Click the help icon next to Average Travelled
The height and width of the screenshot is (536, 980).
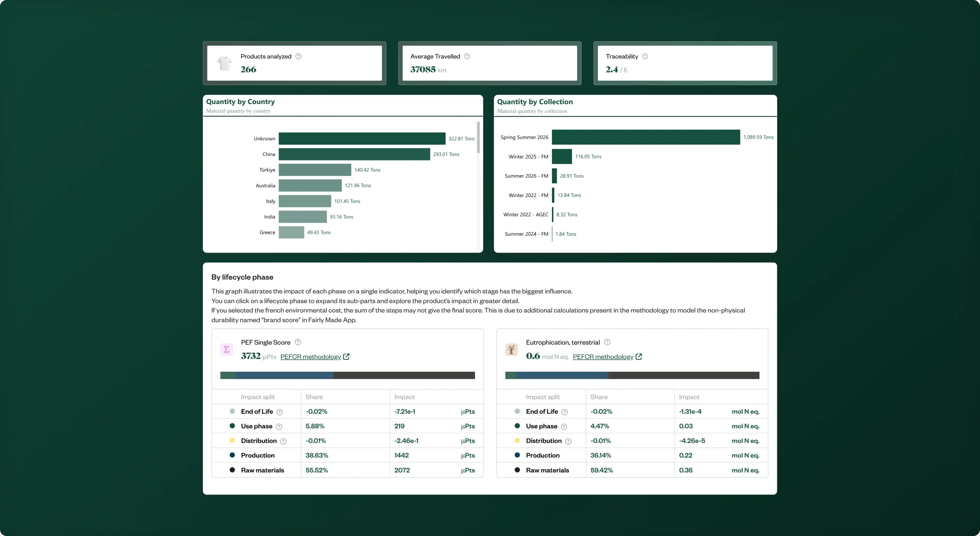(x=467, y=56)
